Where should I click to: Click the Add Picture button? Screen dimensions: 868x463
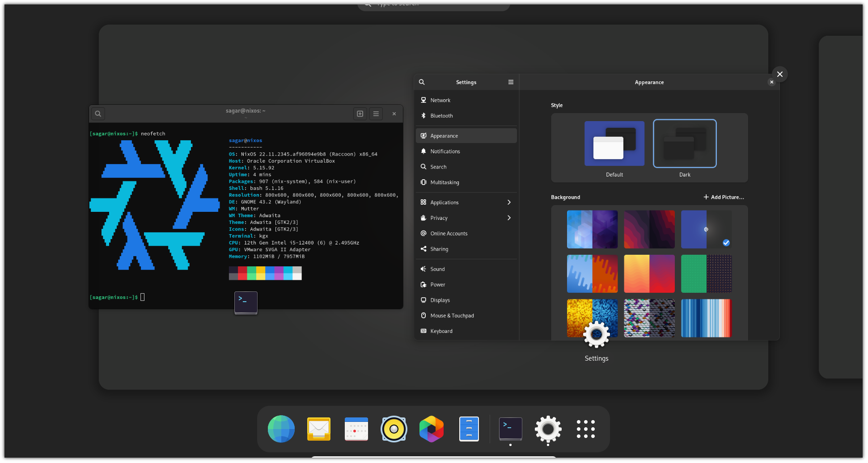(723, 197)
